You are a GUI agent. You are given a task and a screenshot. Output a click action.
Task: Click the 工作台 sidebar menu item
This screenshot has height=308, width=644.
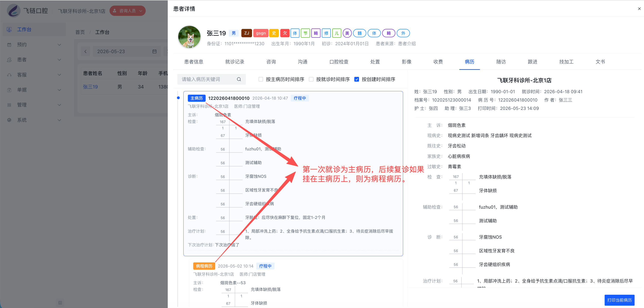(x=34, y=30)
